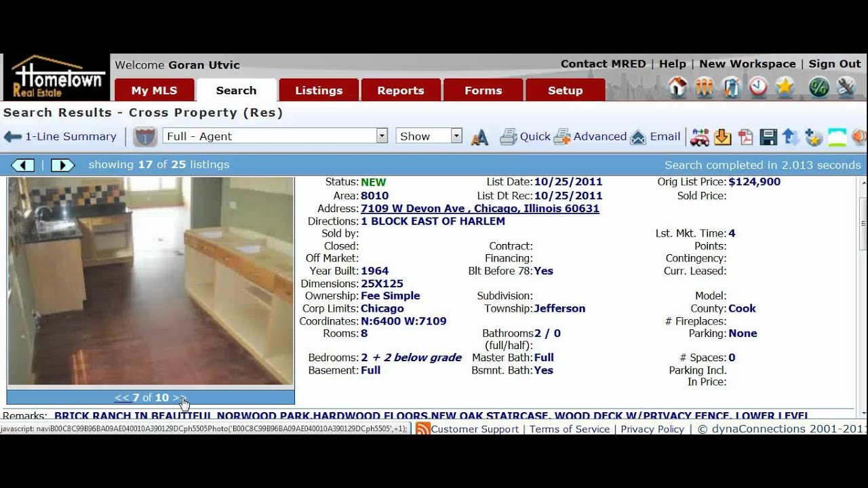The height and width of the screenshot is (488, 868).
Task: Click the year built value 1964
Action: click(374, 270)
